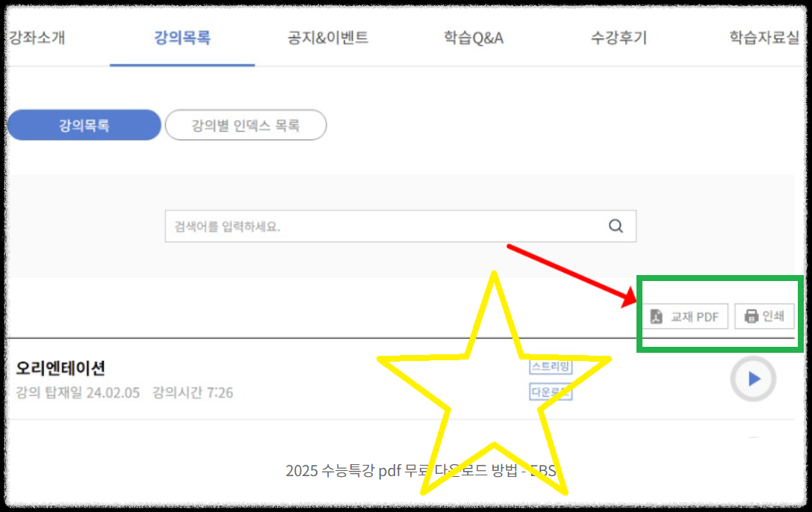Play the 오리엔테이션 lecture video

tap(753, 379)
